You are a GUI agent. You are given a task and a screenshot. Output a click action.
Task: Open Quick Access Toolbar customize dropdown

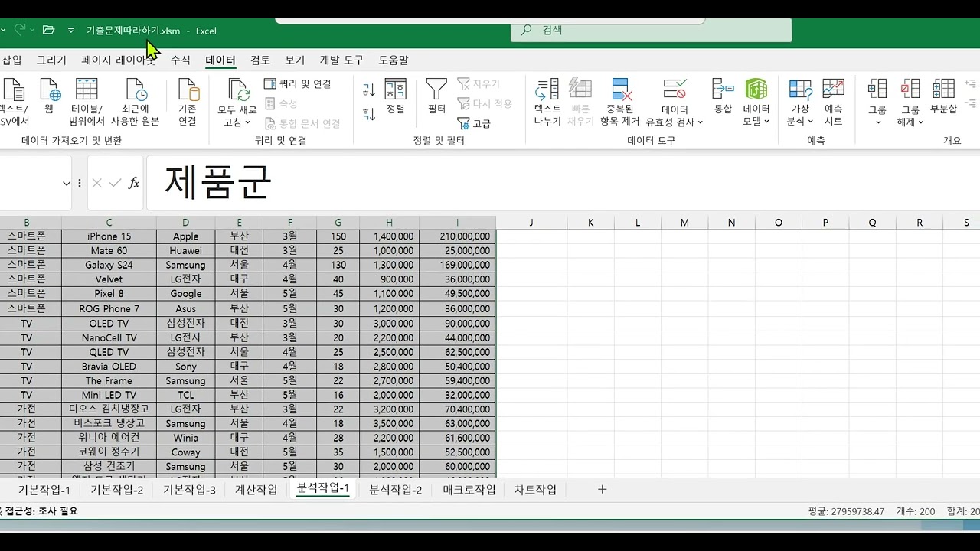[x=71, y=31]
